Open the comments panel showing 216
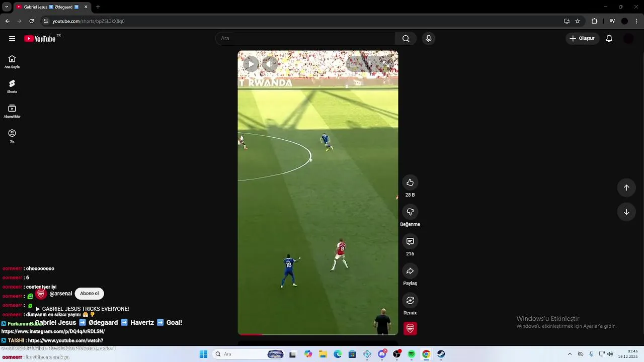 point(410,241)
